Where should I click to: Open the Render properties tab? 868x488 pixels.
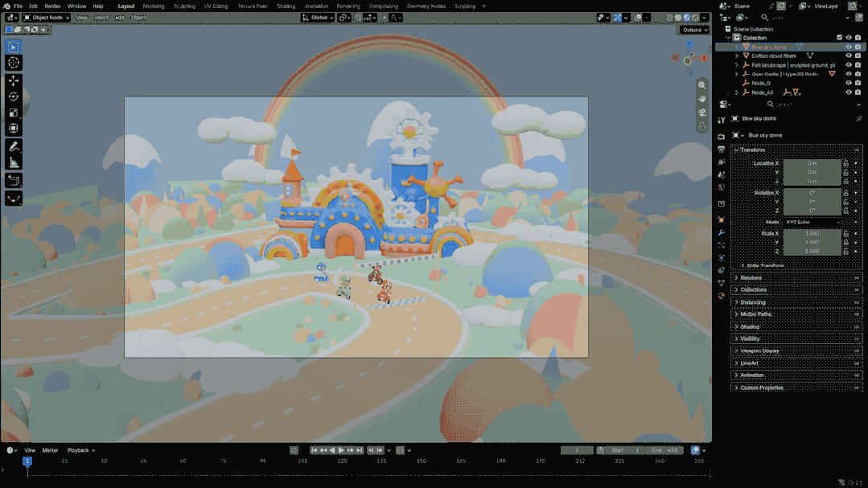pyautogui.click(x=722, y=136)
